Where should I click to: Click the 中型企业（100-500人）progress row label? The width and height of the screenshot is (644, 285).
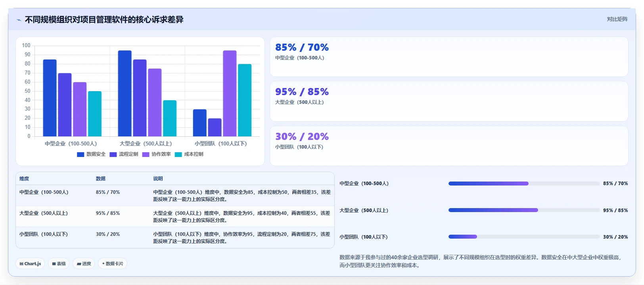pos(364,184)
